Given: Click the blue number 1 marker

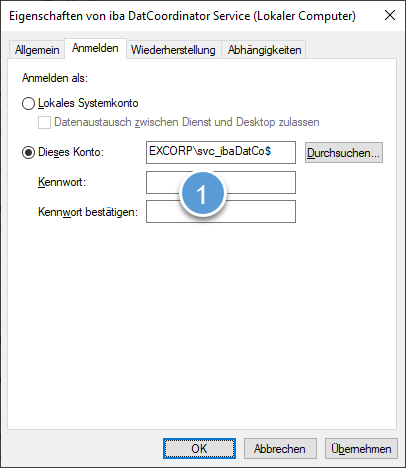Looking at the screenshot, I should click(x=202, y=194).
